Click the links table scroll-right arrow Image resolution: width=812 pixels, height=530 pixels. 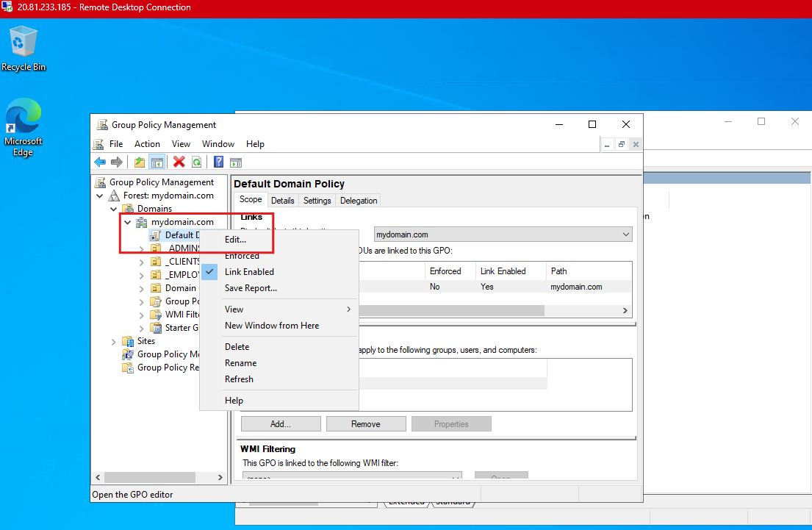tap(625, 310)
